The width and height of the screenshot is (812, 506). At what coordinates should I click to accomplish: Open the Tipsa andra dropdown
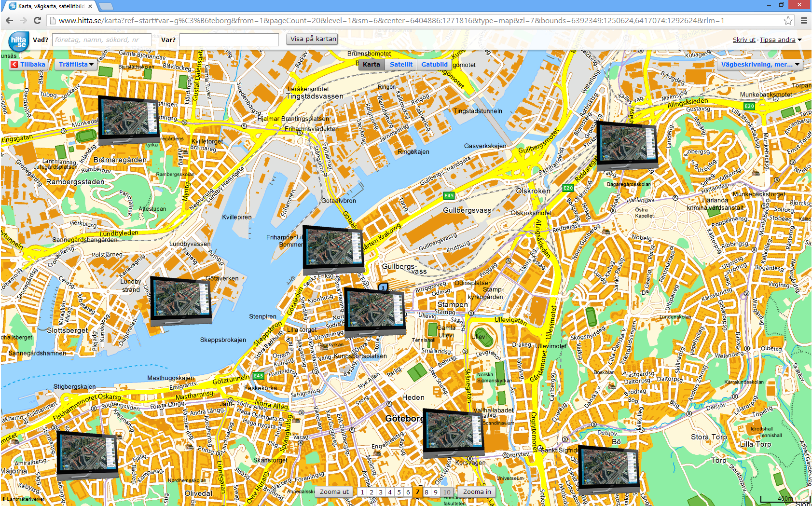click(x=780, y=40)
